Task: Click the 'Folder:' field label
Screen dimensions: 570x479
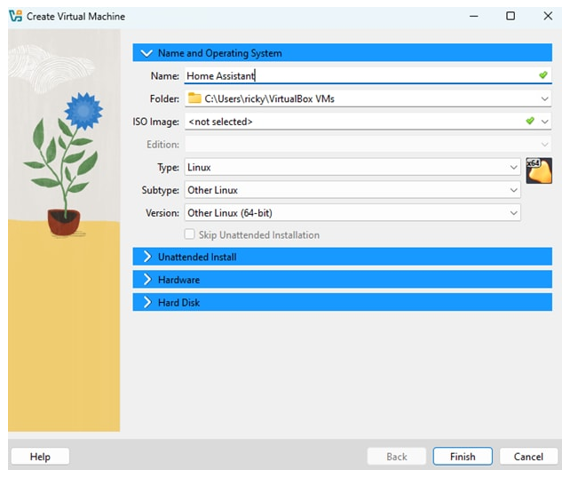Action: 164,99
